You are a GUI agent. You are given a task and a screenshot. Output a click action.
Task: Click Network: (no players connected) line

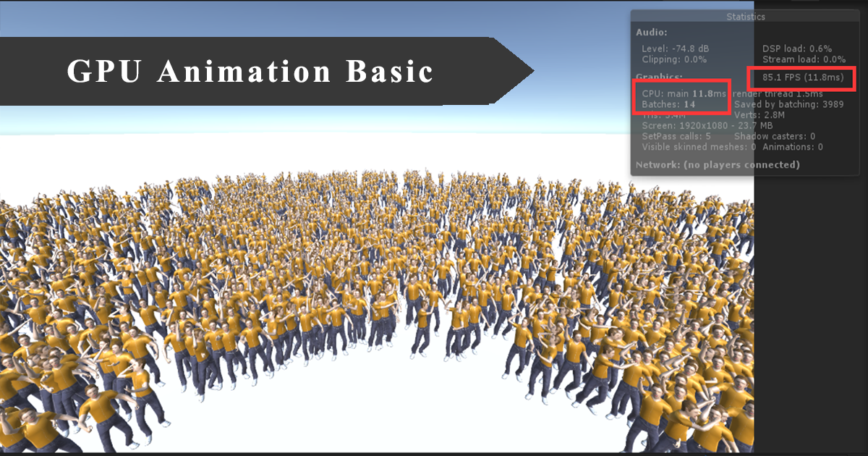(718, 165)
